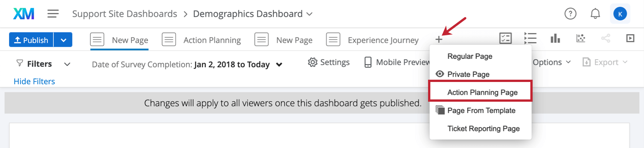Screen dimensions: 644x148
Task: Open the date range dropdown
Action: (279, 65)
